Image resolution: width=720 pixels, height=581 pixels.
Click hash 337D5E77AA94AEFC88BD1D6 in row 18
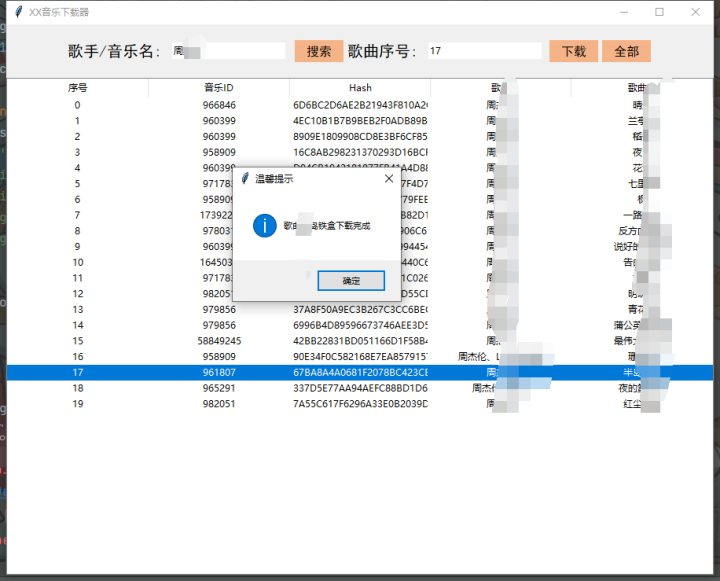coord(360,388)
